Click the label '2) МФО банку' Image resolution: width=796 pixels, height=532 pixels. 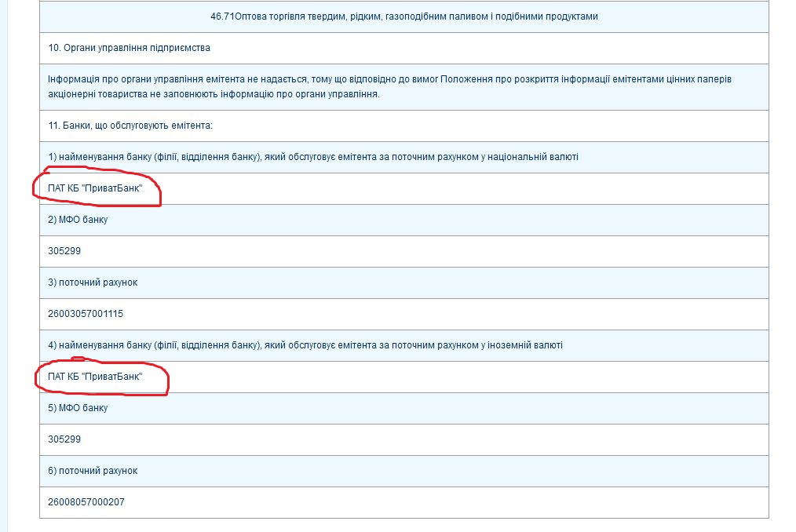pyautogui.click(x=78, y=220)
